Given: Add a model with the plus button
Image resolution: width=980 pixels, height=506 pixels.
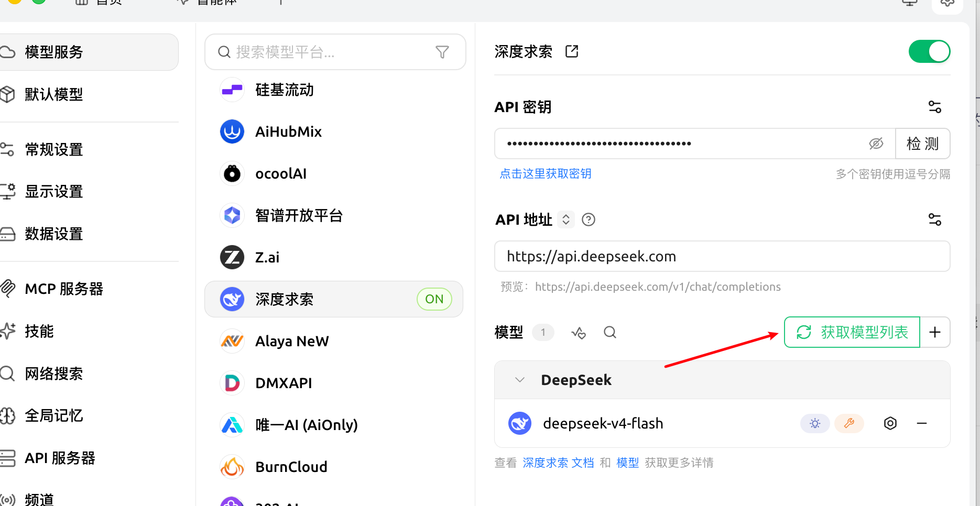Looking at the screenshot, I should tap(935, 332).
